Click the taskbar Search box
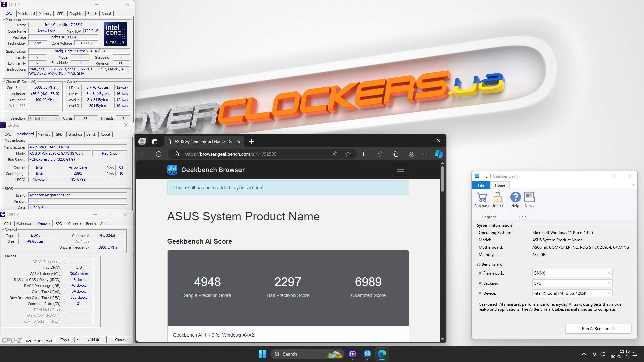Viewport: 644px width, 362px height. point(307,354)
